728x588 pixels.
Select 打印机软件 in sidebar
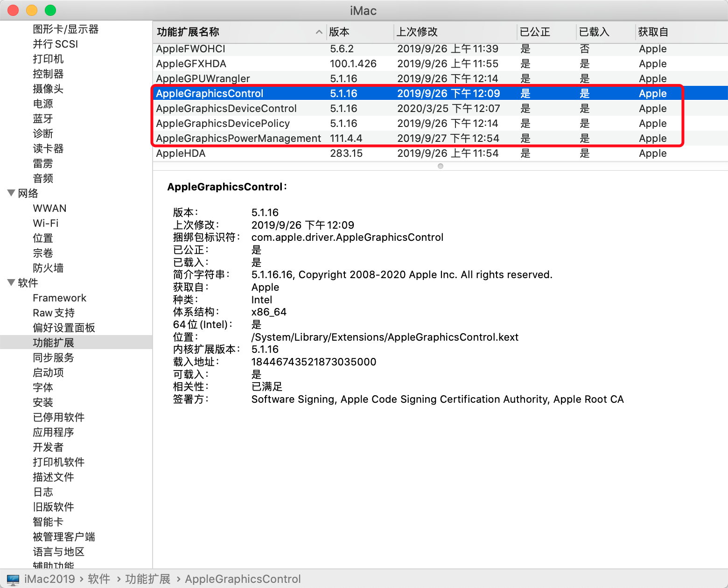pos(59,462)
